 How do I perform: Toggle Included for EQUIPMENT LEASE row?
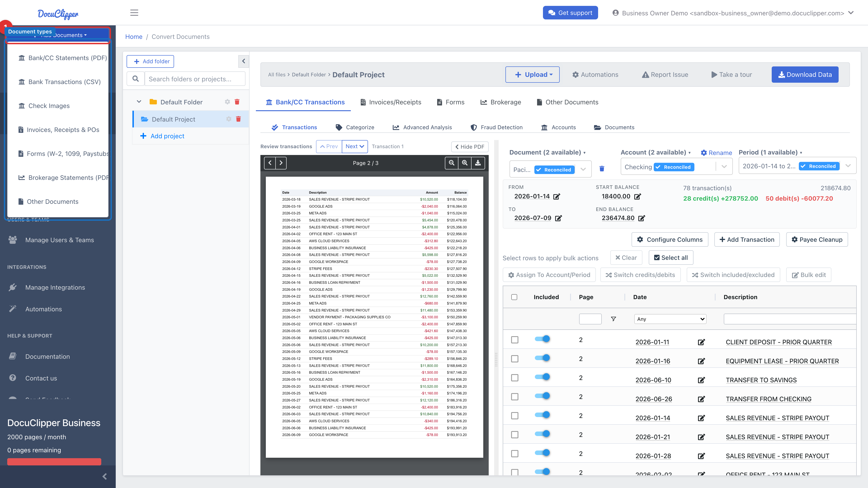[x=542, y=358]
